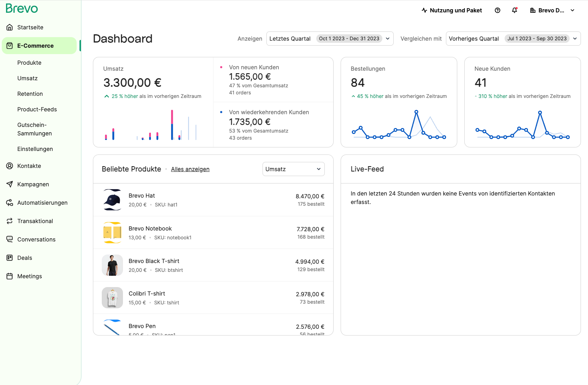Click the Automatisierungen icon
Screen dimensions: 588x385
10,203
